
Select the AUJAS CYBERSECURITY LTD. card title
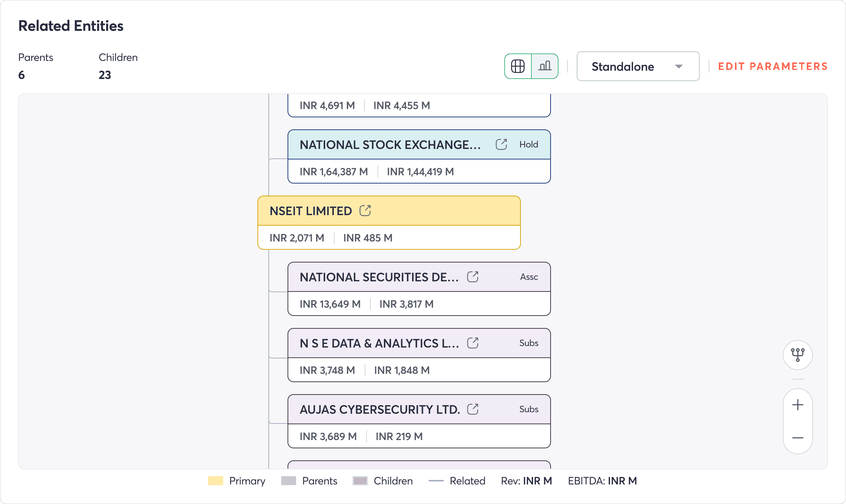380,410
